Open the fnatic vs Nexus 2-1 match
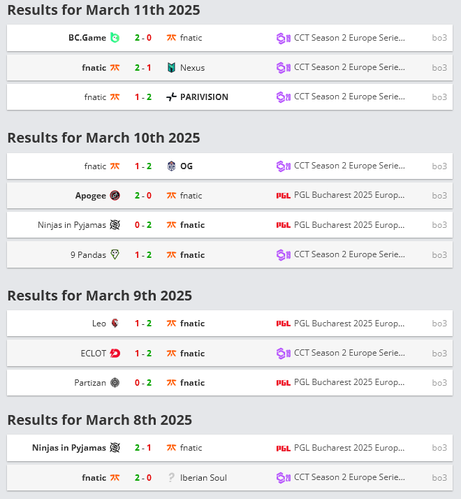 click(x=230, y=68)
